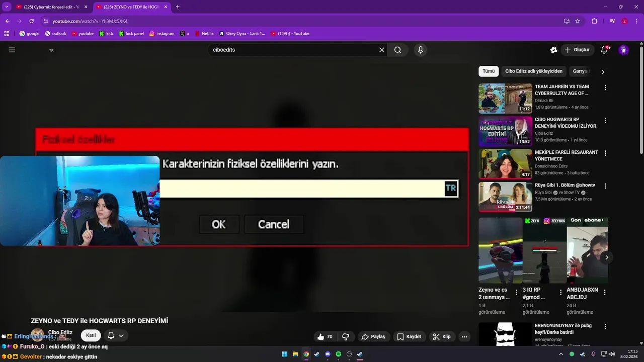Open MEKİPLE FARELİ RESAURANT YÖNETMECE thumbnail
Screen dimensions: 644x362
click(505, 164)
